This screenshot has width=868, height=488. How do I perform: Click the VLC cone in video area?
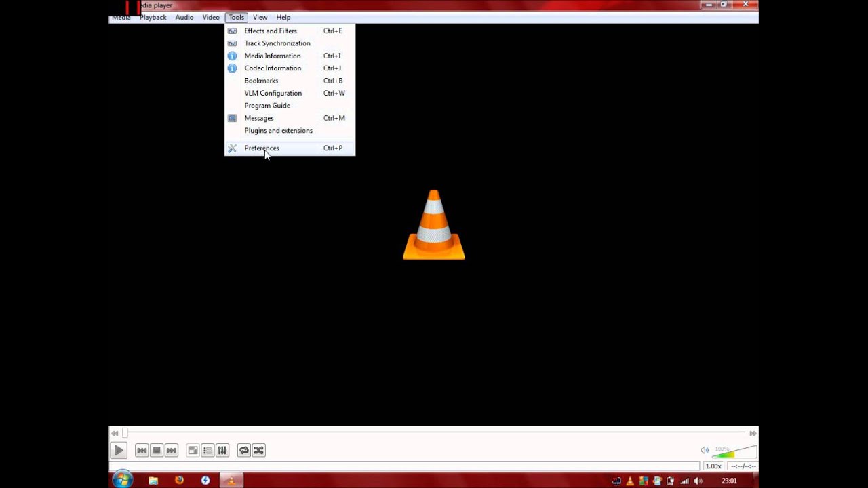[x=434, y=225]
